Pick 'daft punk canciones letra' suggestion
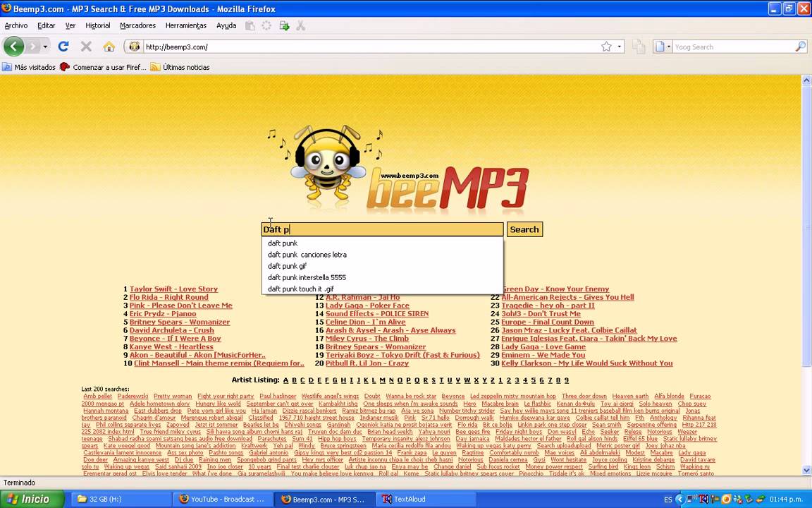 382,255
